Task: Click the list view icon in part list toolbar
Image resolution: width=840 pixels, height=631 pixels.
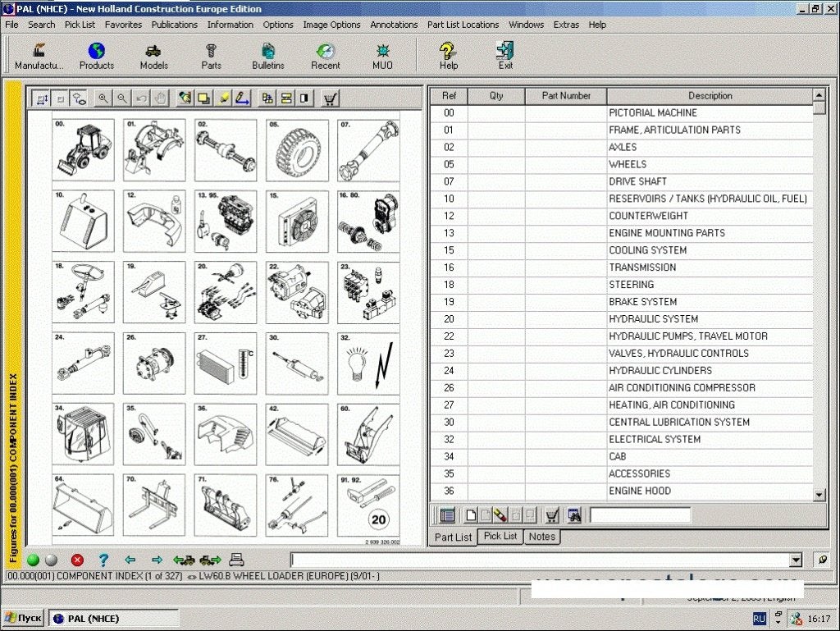Action: click(447, 515)
